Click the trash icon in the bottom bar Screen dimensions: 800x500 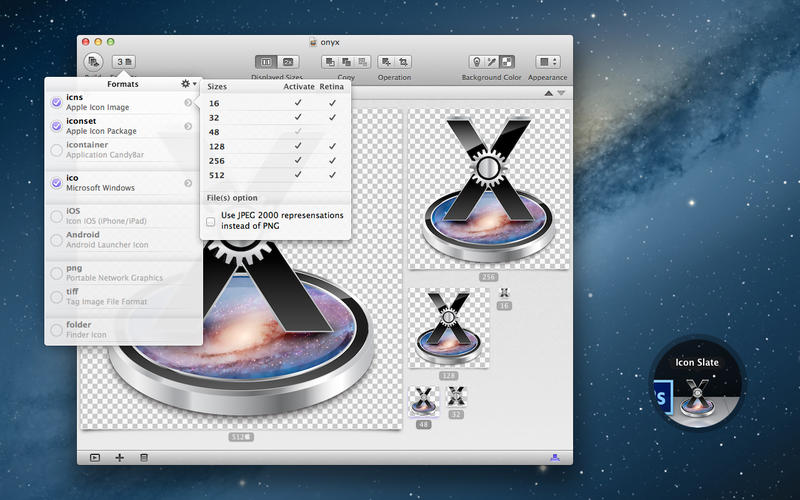click(143, 457)
